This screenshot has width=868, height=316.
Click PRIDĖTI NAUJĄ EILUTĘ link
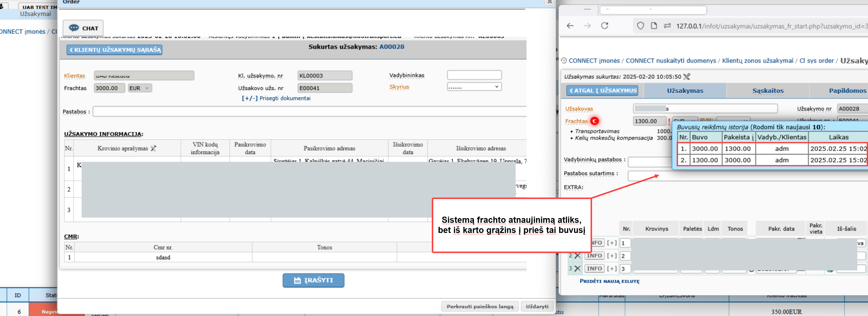pyautogui.click(x=609, y=281)
